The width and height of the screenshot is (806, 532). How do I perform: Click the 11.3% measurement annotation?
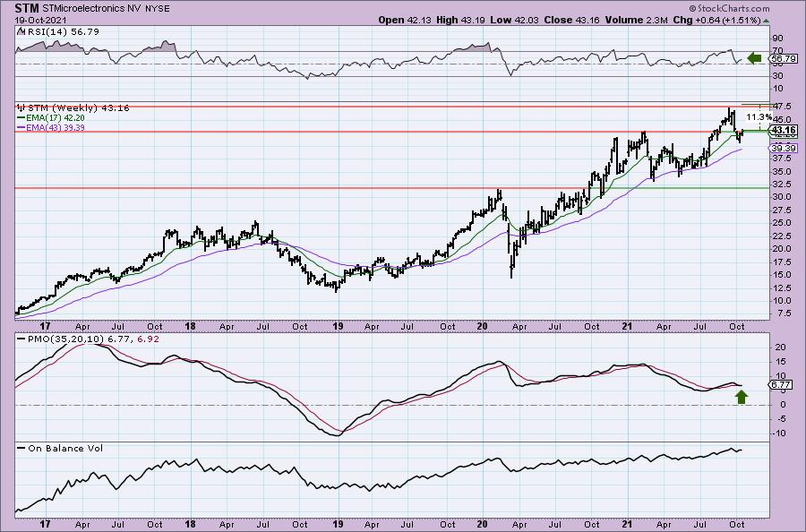click(x=759, y=117)
